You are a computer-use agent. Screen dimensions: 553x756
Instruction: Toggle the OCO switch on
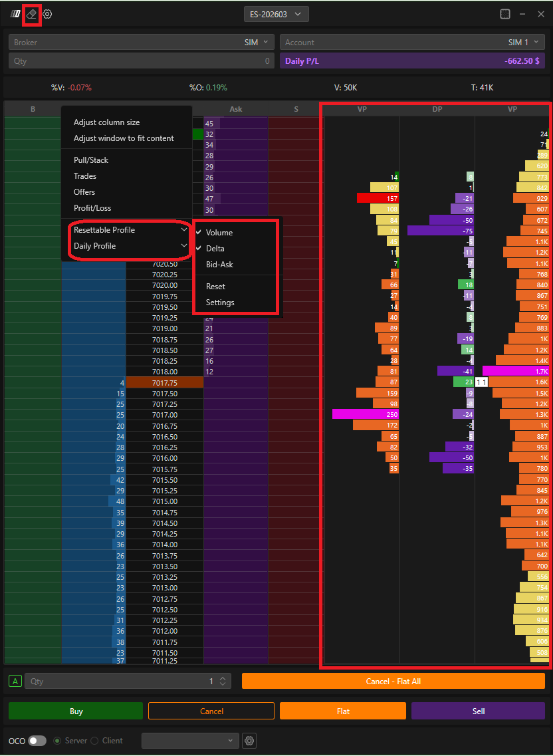coord(37,741)
